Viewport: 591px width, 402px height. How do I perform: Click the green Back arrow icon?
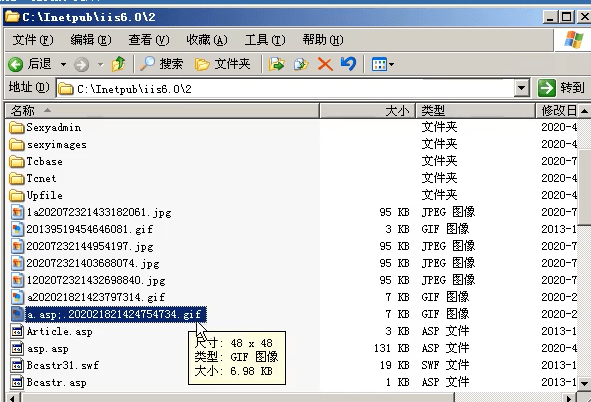[15, 64]
